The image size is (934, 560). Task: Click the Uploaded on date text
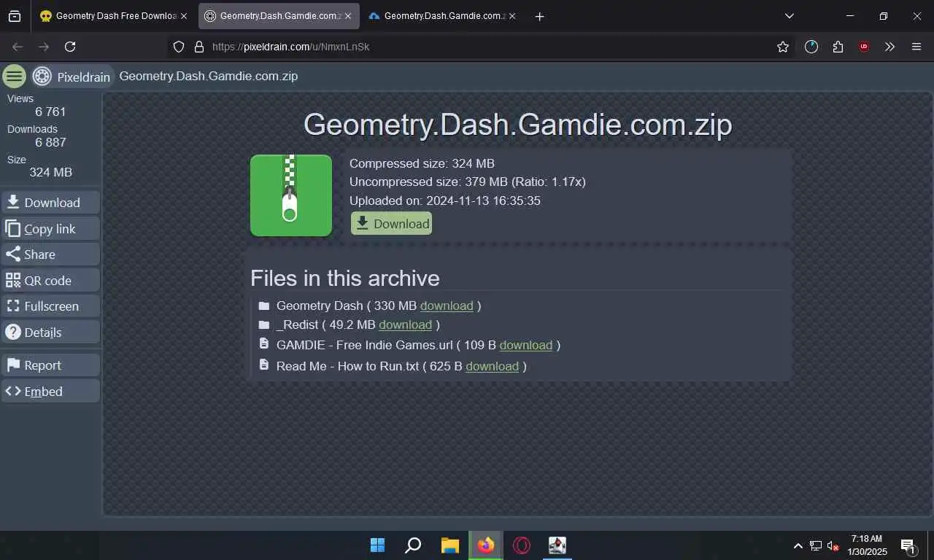(444, 201)
